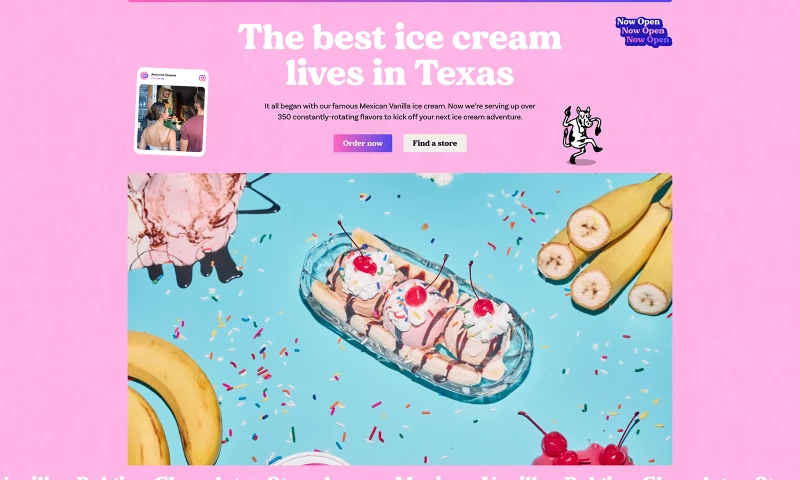Open the Find a store page
The image size is (800, 480).
pos(435,143)
